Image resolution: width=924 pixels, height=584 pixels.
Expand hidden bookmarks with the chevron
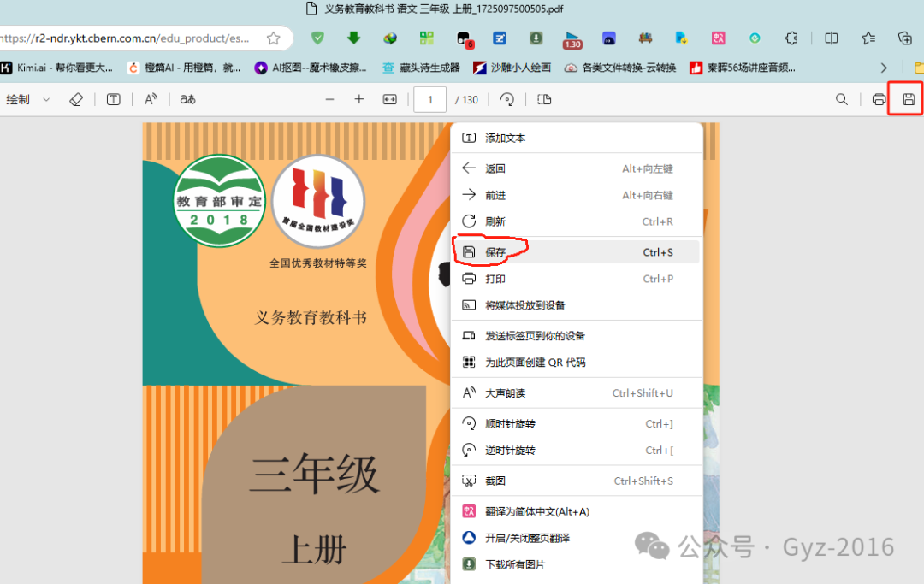(883, 67)
